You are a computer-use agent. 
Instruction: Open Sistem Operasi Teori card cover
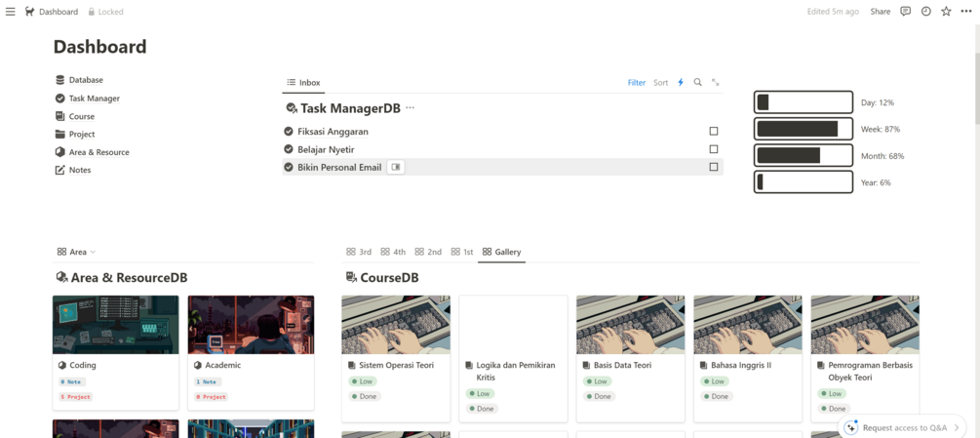pyautogui.click(x=396, y=325)
